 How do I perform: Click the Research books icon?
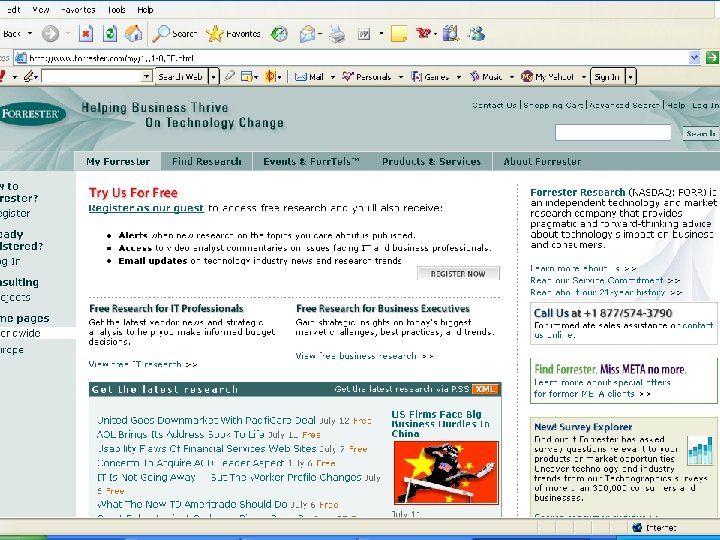[x=451, y=34]
